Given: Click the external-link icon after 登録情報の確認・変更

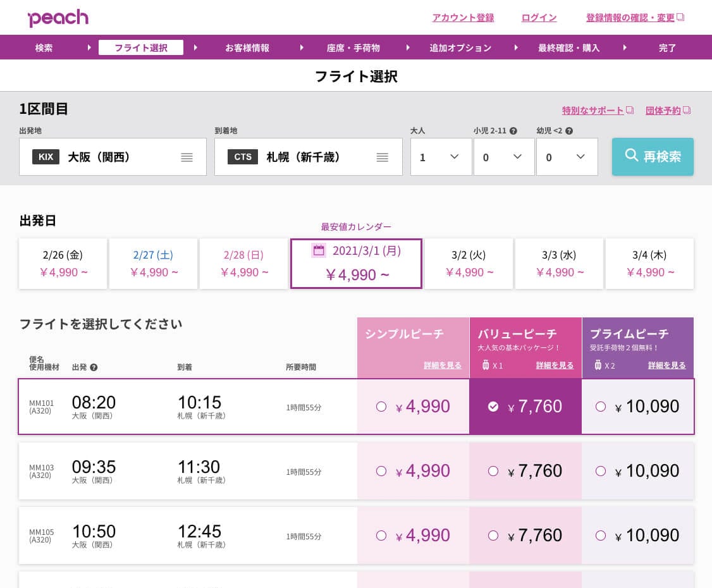Looking at the screenshot, I should click(680, 17).
